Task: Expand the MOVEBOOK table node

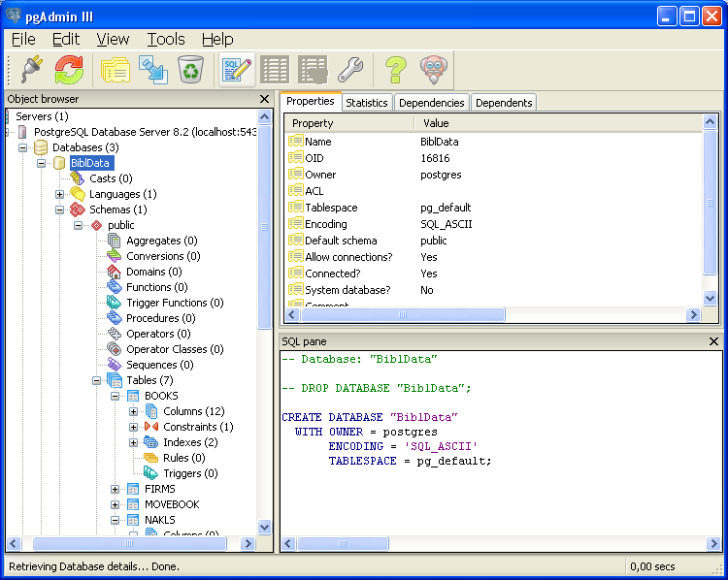Action: pyautogui.click(x=116, y=504)
